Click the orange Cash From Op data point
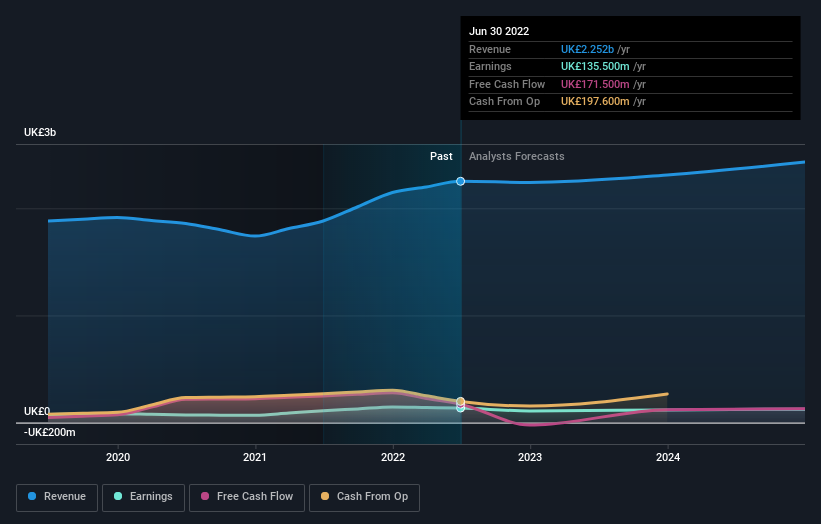 (460, 402)
